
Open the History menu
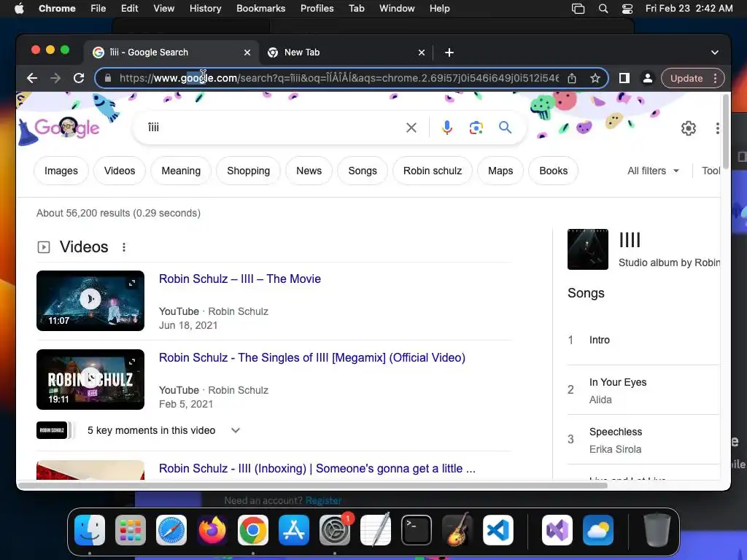[x=205, y=9]
